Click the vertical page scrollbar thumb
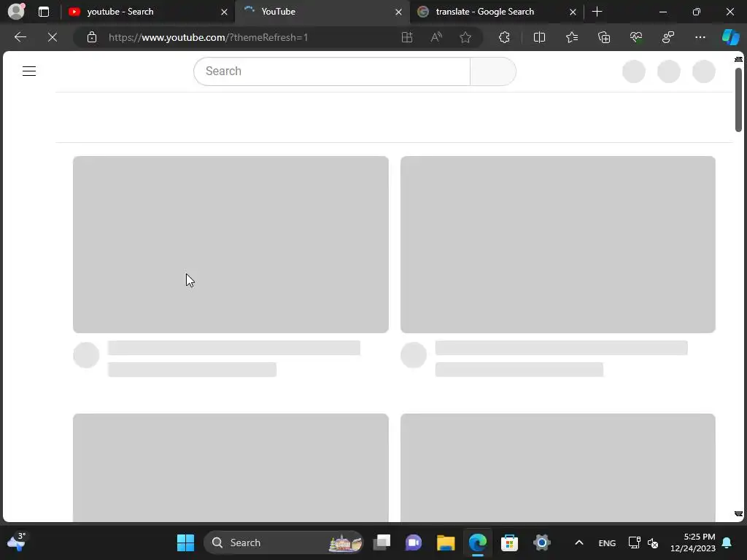This screenshot has width=747, height=560. (738, 99)
